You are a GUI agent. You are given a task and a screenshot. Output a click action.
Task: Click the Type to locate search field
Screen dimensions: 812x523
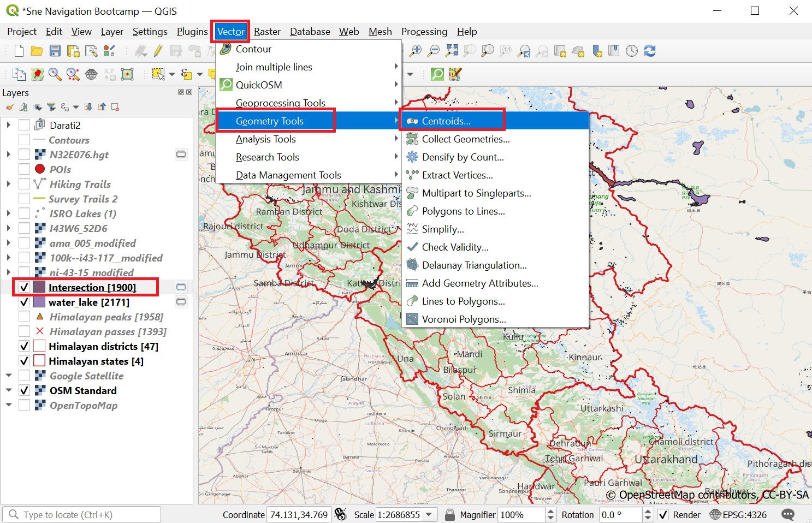pyautogui.click(x=82, y=515)
